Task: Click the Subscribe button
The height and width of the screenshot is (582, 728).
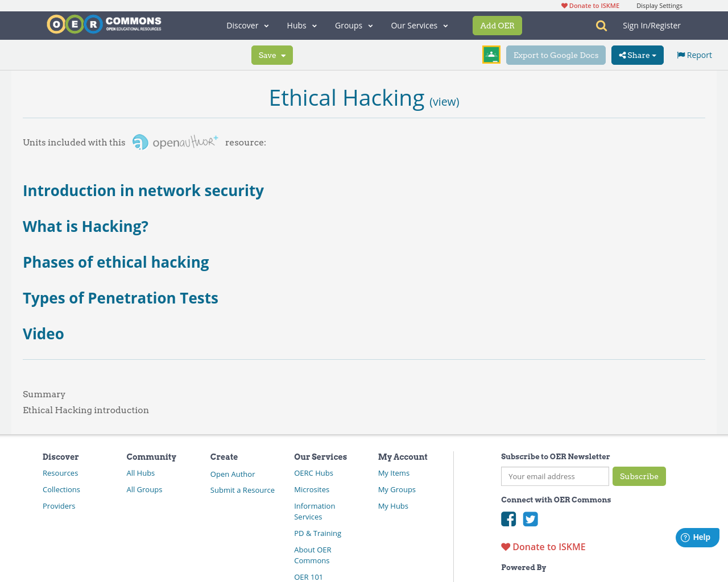Action: pos(639,477)
